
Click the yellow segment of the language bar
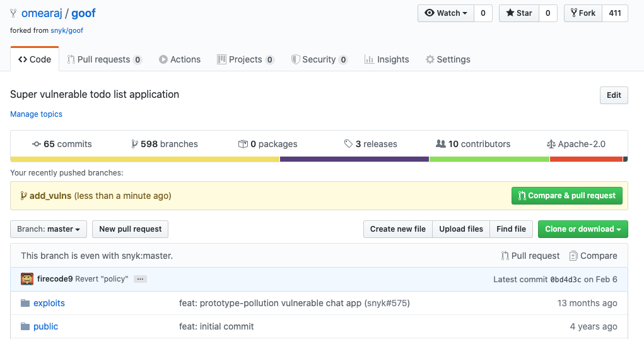[x=145, y=159]
